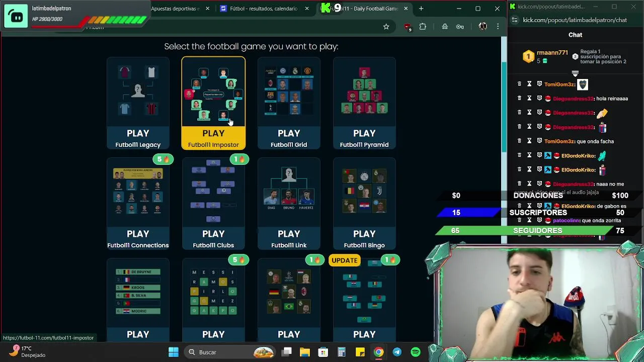The width and height of the screenshot is (644, 362).
Task: Open the password key icon
Action: click(x=460, y=27)
